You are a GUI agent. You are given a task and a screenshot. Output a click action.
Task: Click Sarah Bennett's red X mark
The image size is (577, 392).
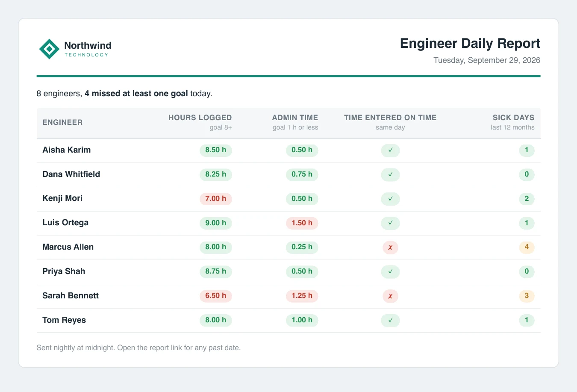point(390,296)
